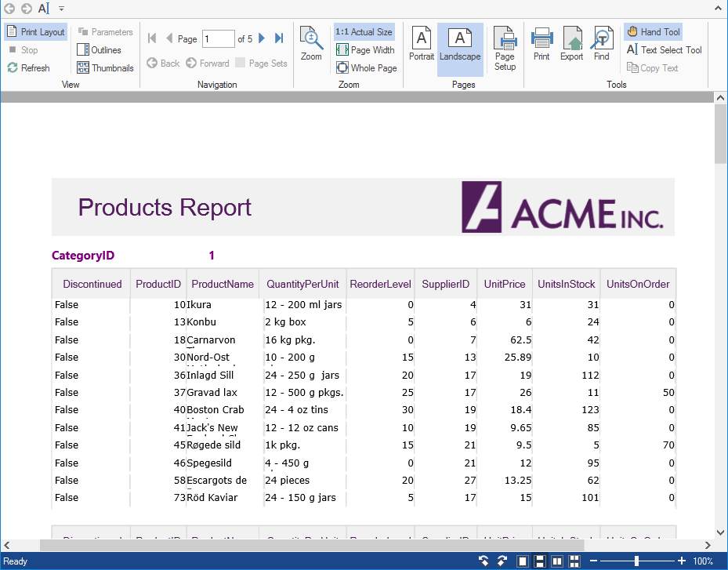Click the Zoom magnifier tool
The height and width of the screenshot is (570, 728).
click(x=311, y=44)
